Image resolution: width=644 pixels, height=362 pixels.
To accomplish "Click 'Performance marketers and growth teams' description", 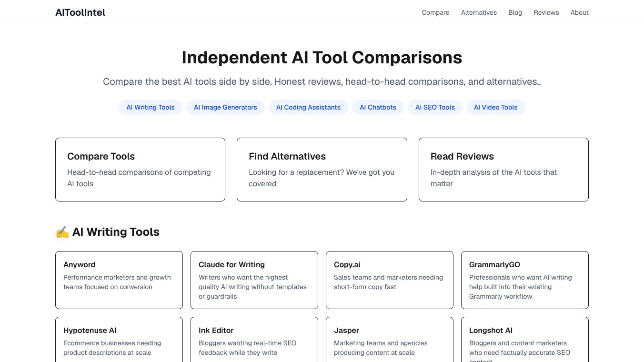I will (x=117, y=282).
